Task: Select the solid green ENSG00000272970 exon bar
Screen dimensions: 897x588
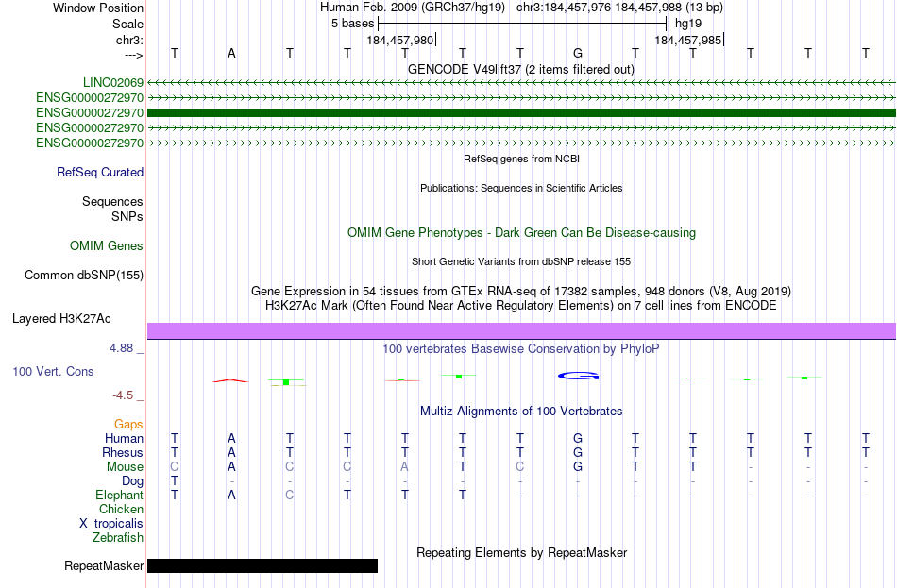Action: (521, 112)
